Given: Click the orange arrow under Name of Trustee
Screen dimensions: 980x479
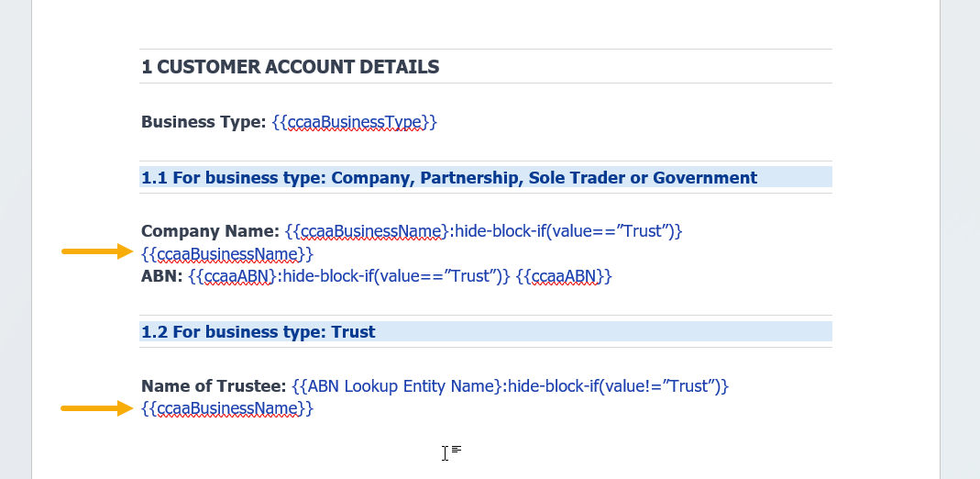Looking at the screenshot, I should point(97,408).
